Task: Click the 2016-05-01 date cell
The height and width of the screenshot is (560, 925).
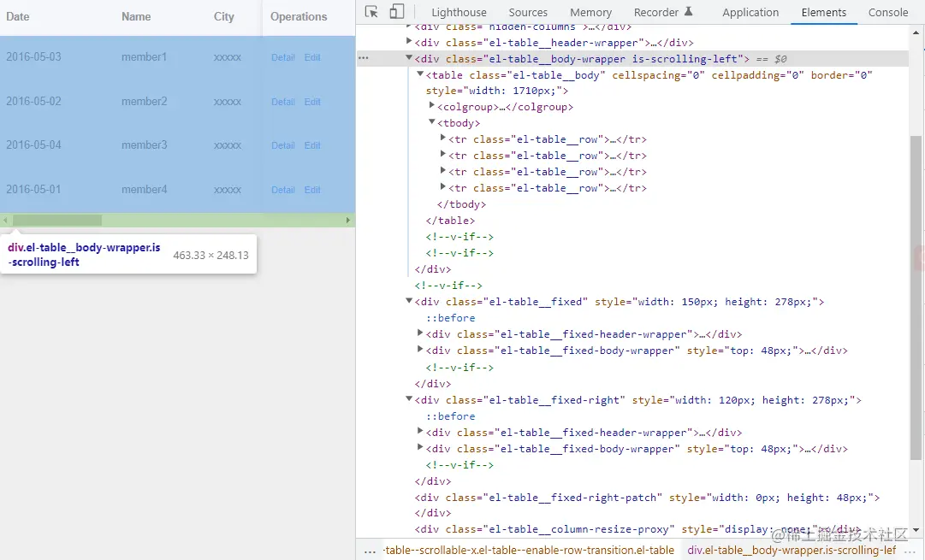Action: (x=33, y=189)
